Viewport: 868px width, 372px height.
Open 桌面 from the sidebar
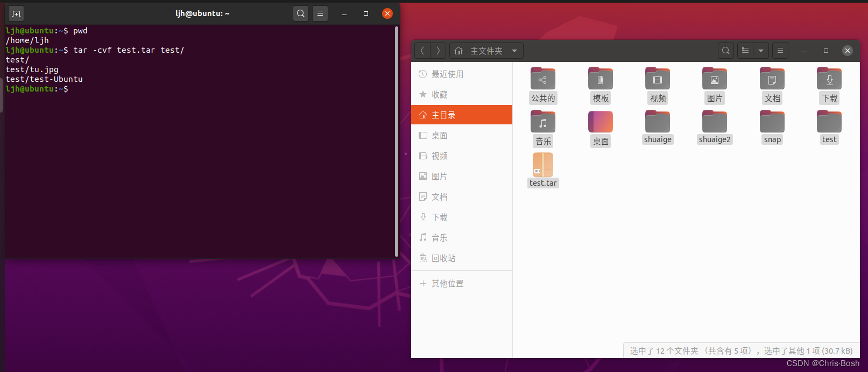(462, 136)
